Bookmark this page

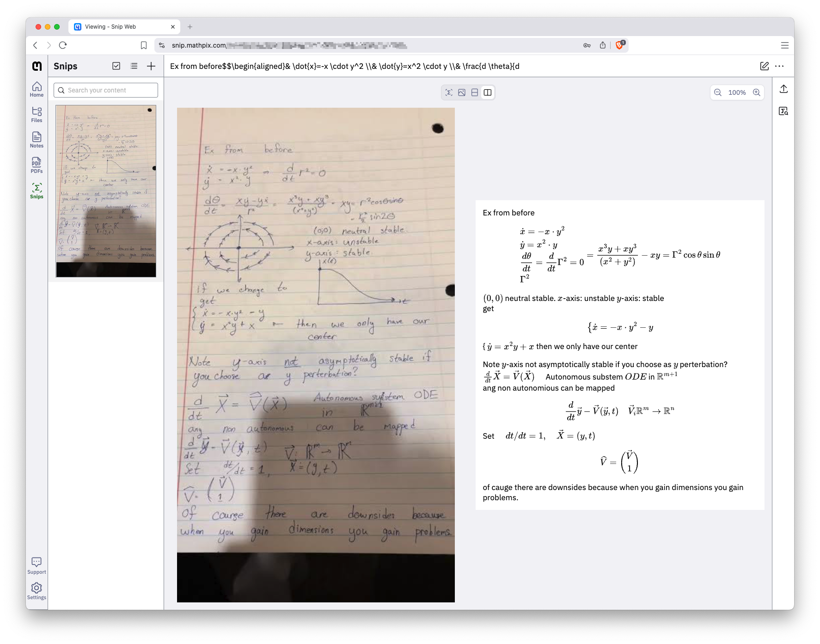point(144,45)
